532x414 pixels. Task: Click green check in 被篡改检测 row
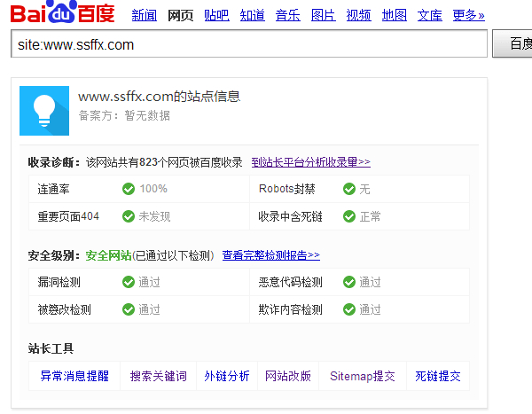(129, 309)
